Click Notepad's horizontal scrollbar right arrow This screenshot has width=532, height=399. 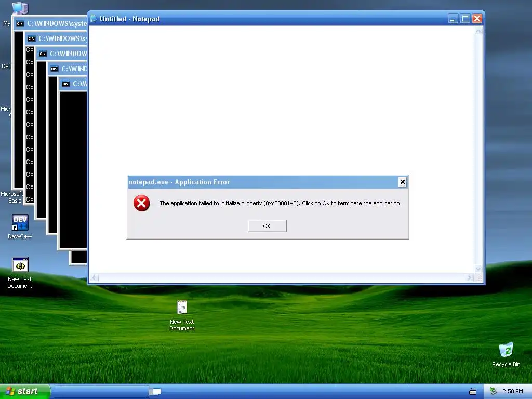click(x=470, y=278)
